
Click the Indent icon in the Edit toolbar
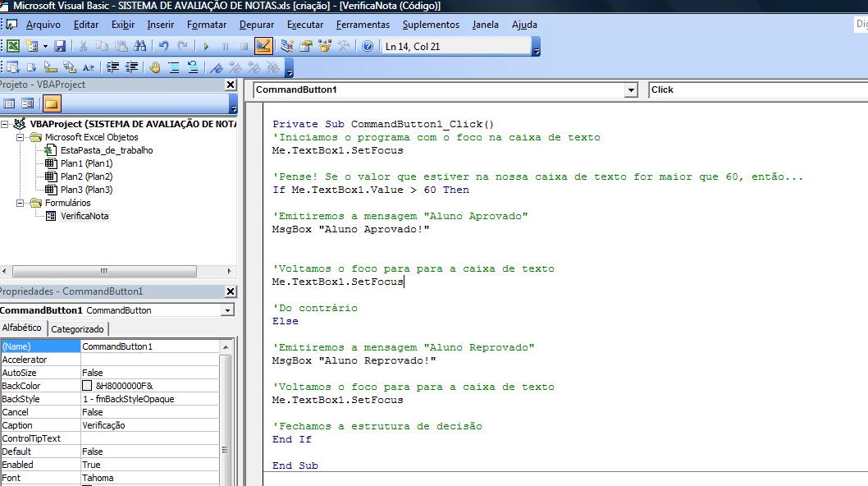tap(112, 67)
